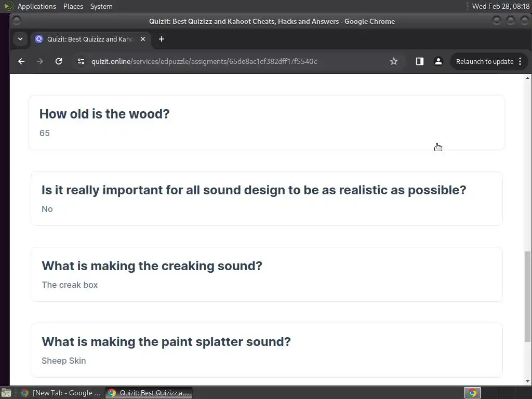
Task: Select the Quizit browser tab
Action: (x=90, y=39)
